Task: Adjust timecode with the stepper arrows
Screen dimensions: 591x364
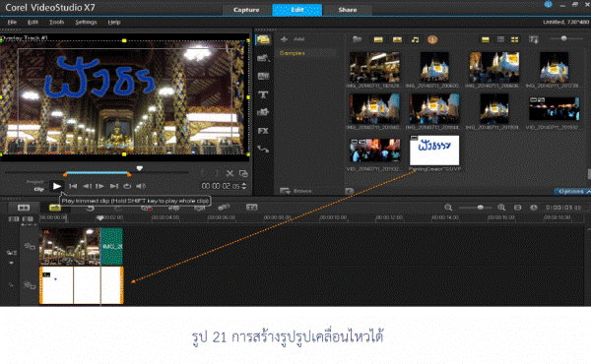Action: [x=244, y=186]
